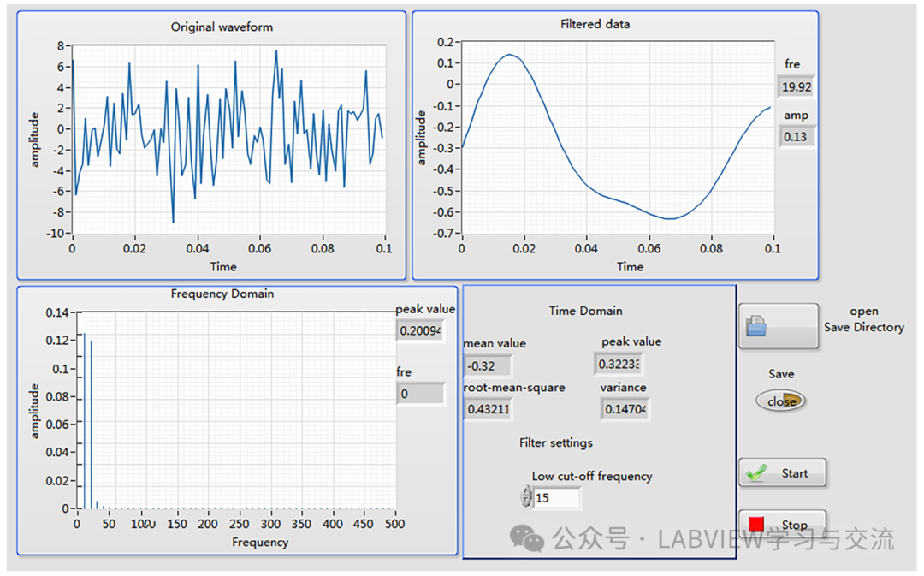The height and width of the screenshot is (576, 924).
Task: Click the Frequency Domain peak value 0.20094
Action: tap(420, 330)
